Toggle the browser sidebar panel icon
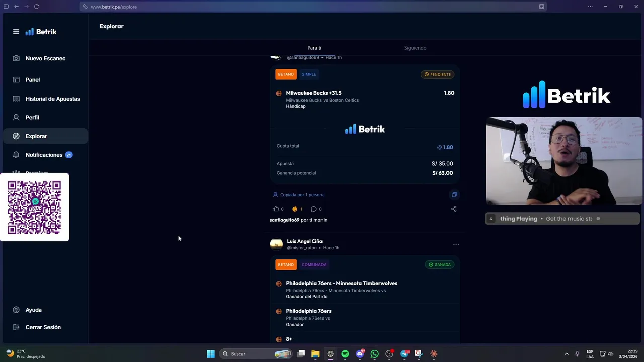This screenshot has width=644, height=362. (x=6, y=7)
